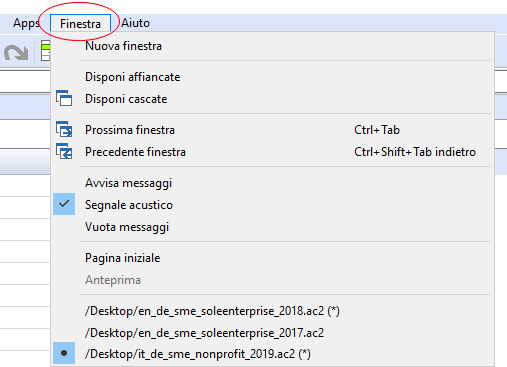Open the Finestra menu
This screenshot has width=507, height=367.
click(80, 24)
